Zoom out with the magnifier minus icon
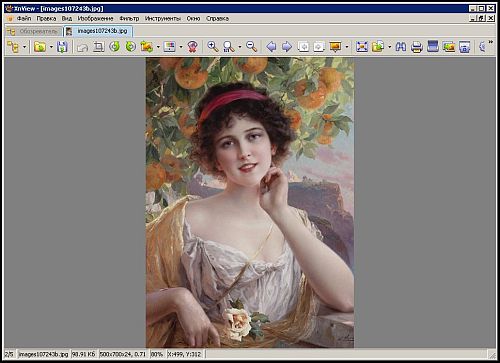Viewport: 500px width, 363px height. coord(251,47)
